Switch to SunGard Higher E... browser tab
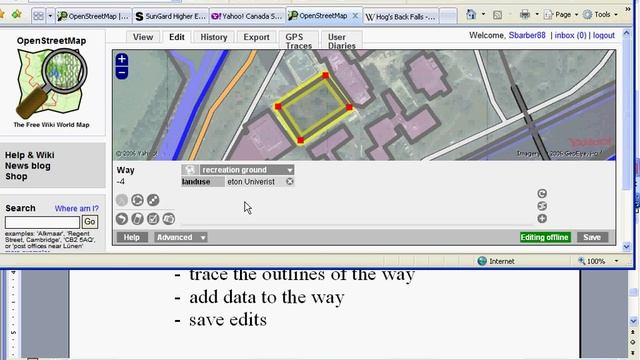This screenshot has width=640, height=360. [171, 16]
